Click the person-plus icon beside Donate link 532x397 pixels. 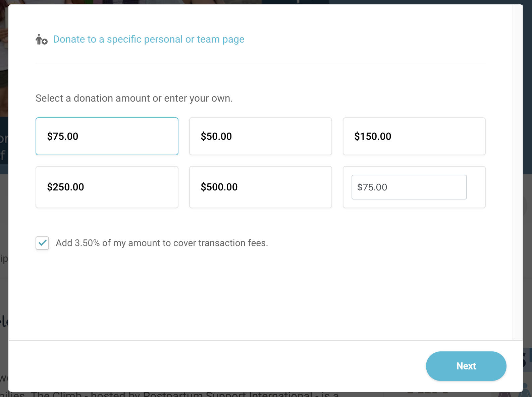point(41,40)
